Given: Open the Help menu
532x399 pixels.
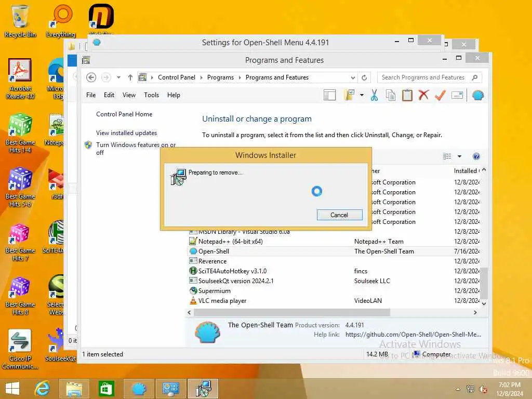Looking at the screenshot, I should point(174,95).
